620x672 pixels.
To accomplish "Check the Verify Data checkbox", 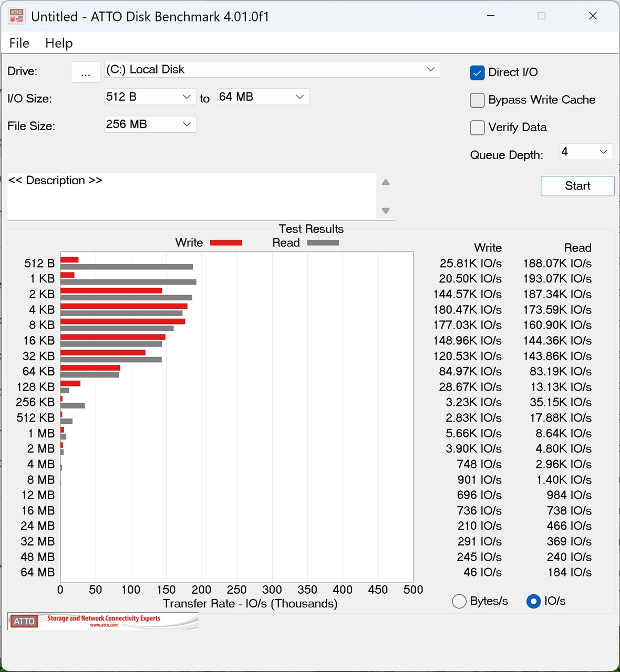I will click(477, 128).
